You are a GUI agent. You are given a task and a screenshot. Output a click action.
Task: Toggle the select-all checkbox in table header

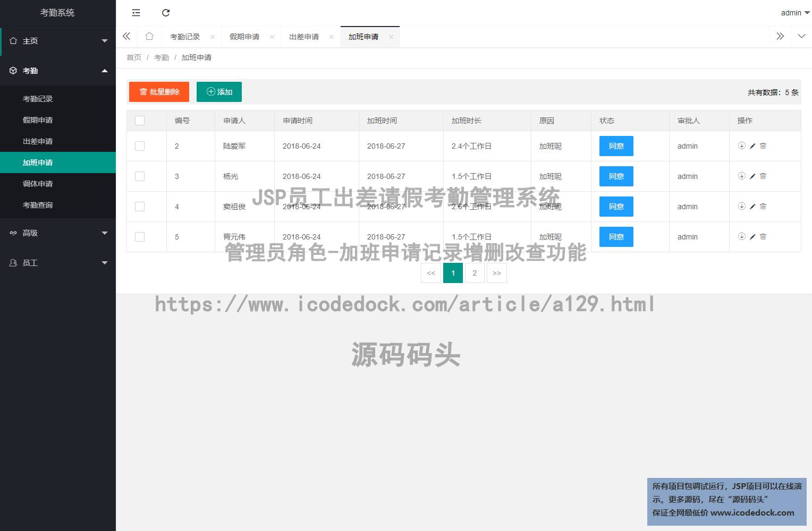(140, 121)
